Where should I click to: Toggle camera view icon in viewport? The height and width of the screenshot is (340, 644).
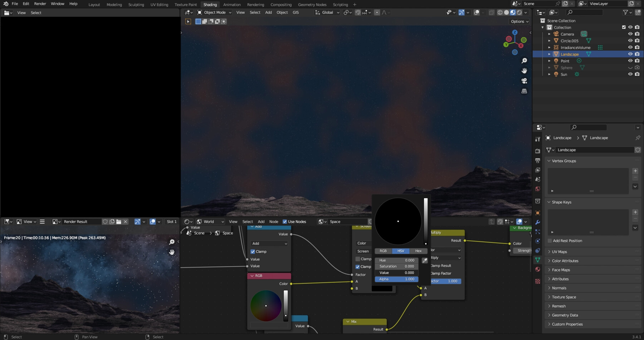524,81
